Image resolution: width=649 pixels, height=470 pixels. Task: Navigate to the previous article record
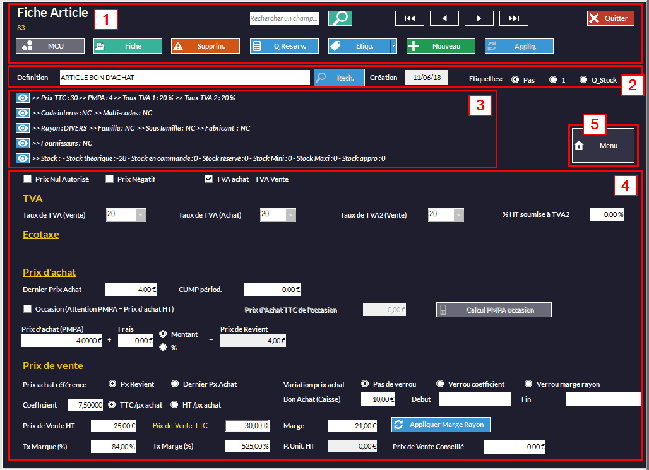445,18
